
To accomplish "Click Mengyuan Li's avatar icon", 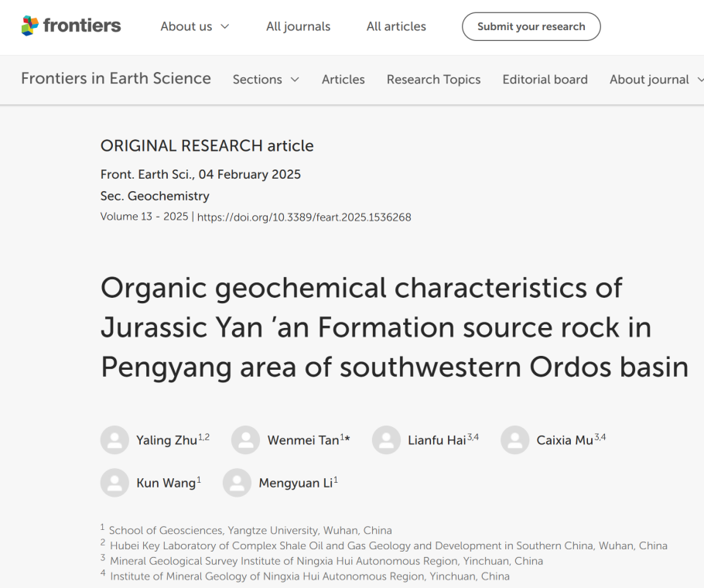I will click(237, 483).
